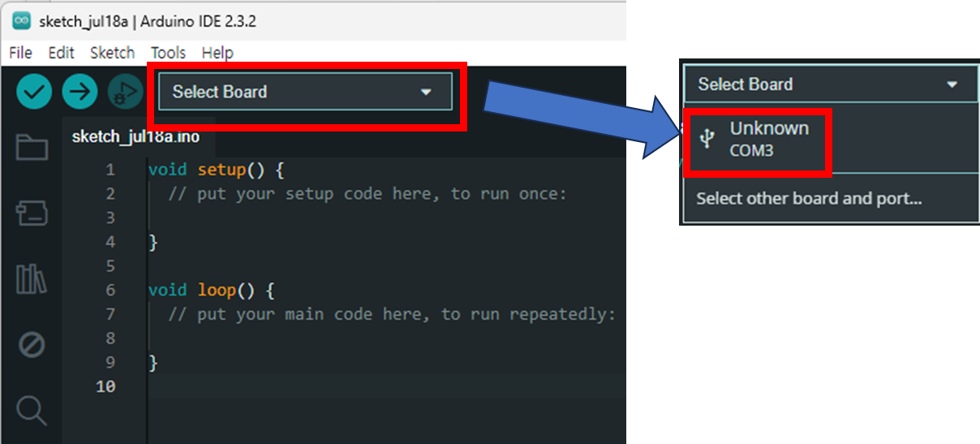The height and width of the screenshot is (444, 980).
Task: Click line number 6 in gutter
Action: (x=110, y=290)
